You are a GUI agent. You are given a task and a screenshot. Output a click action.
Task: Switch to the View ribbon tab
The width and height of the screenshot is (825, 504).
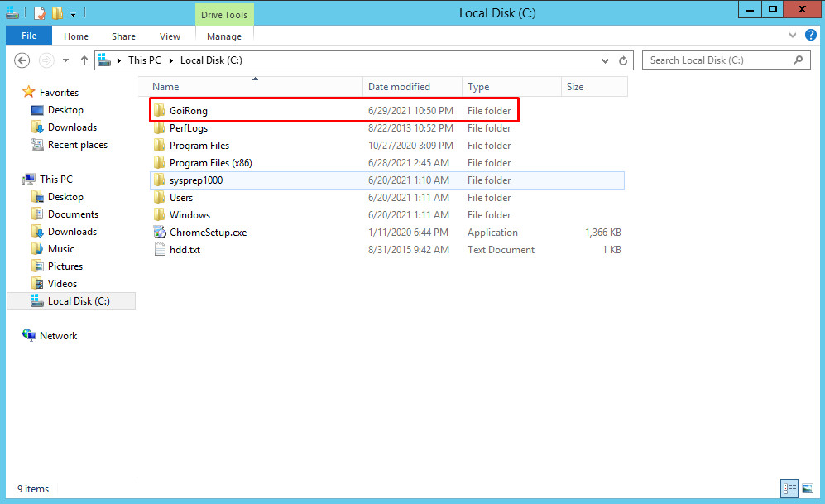[170, 36]
